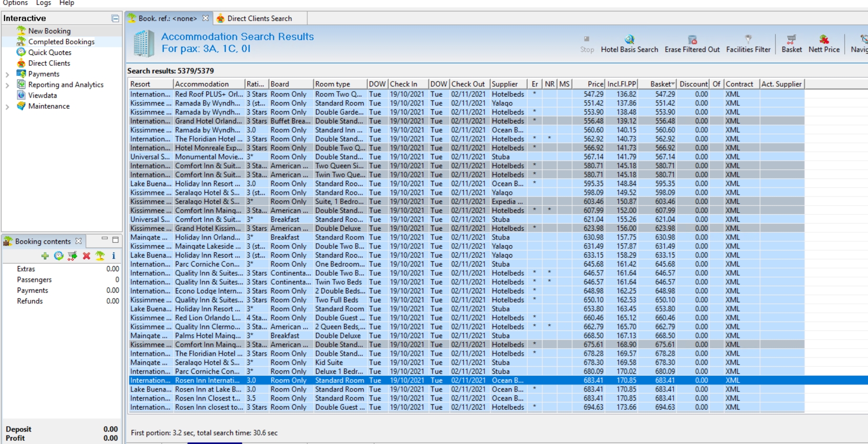Screen dimensions: 868x444
Task: Select the Red Lion Orlando L... row
Action: point(466,318)
